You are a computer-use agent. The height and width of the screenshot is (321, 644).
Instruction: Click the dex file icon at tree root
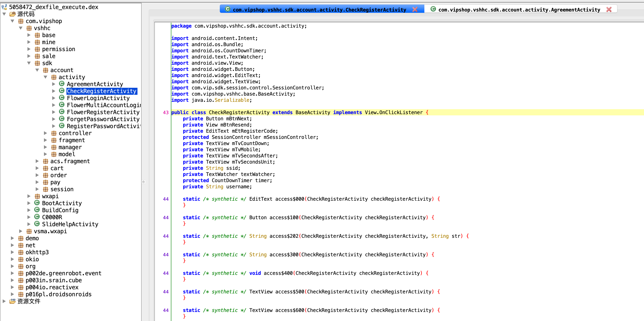click(x=4, y=7)
